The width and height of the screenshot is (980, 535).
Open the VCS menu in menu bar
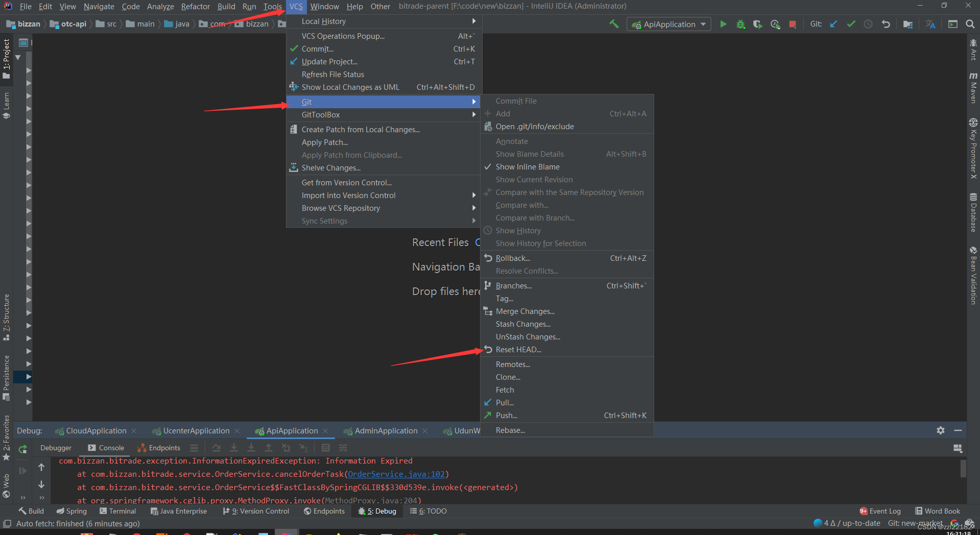click(296, 7)
